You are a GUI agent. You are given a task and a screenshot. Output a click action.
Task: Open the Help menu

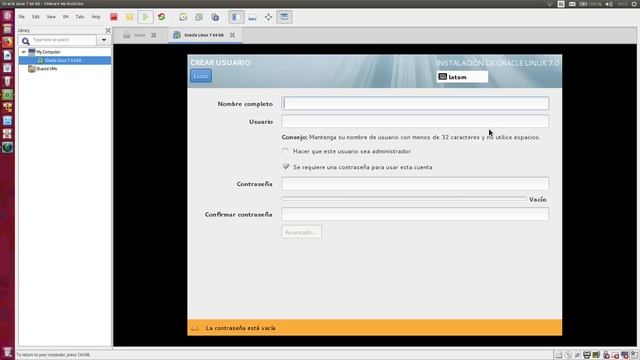click(x=96, y=17)
